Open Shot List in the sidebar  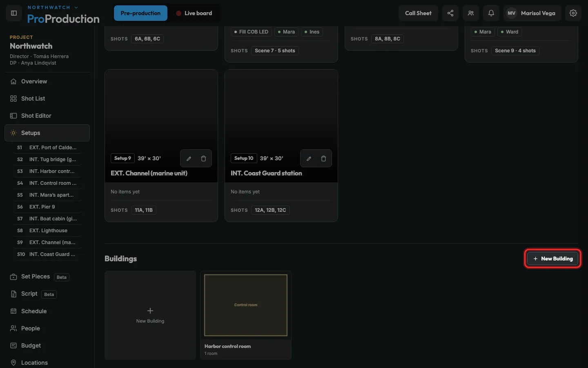(x=47, y=99)
